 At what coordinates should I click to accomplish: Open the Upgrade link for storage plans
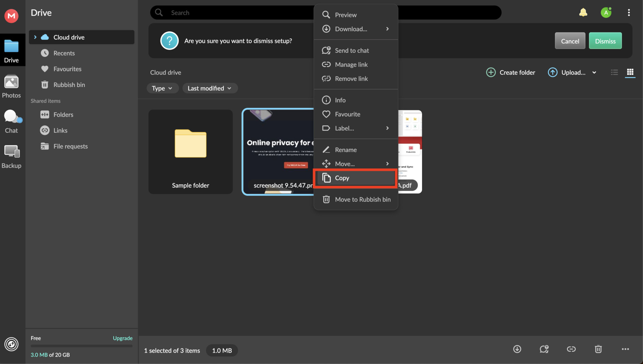[x=122, y=338]
